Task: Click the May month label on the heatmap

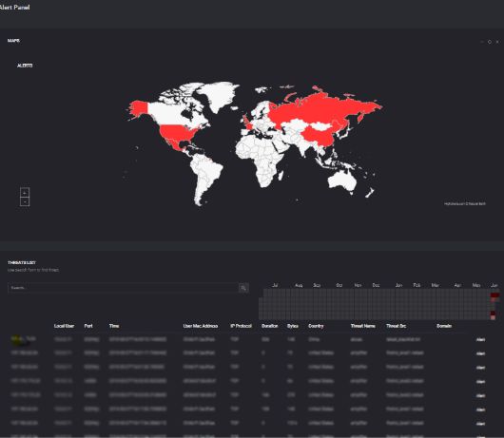Action: pos(476,285)
